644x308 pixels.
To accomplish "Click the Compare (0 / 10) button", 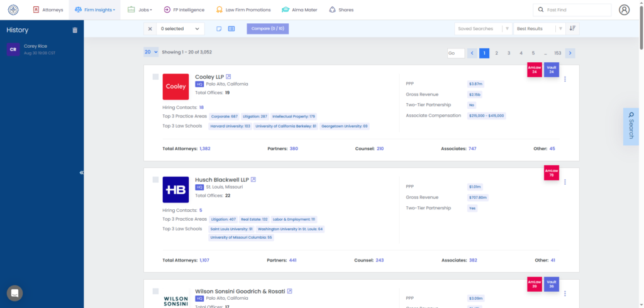I will [267, 28].
